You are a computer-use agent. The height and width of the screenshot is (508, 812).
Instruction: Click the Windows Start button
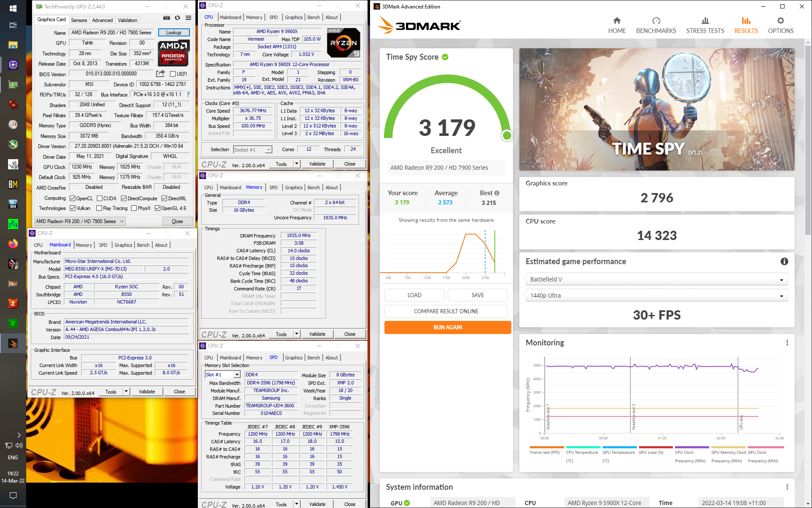(13, 8)
